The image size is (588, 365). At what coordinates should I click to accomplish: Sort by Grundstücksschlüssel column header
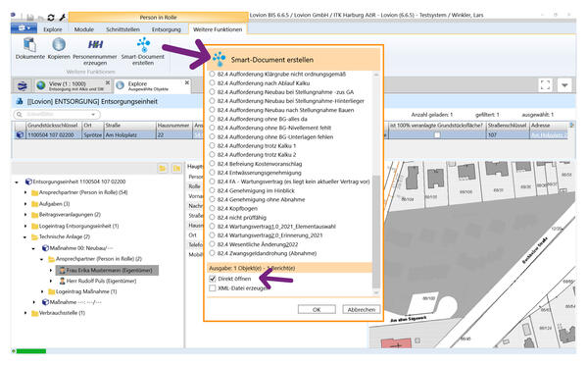[x=53, y=125]
